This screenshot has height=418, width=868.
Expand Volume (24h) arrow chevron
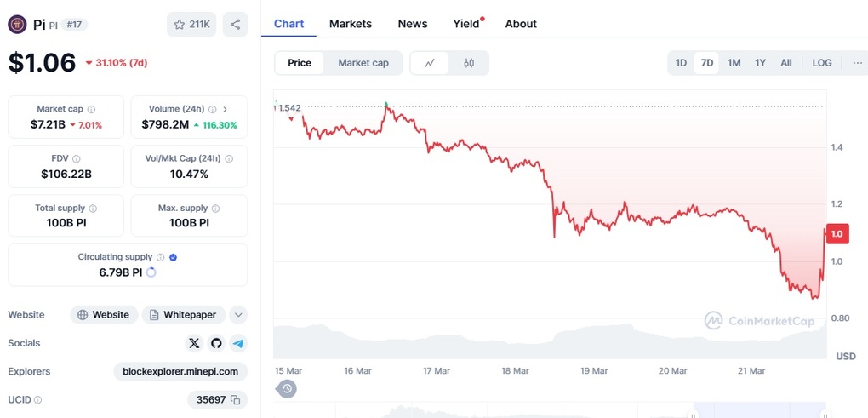[226, 109]
